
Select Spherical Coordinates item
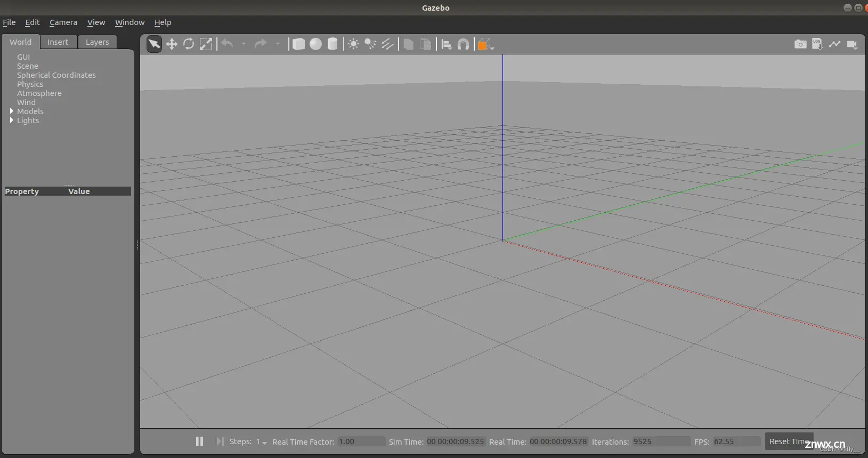coord(56,75)
